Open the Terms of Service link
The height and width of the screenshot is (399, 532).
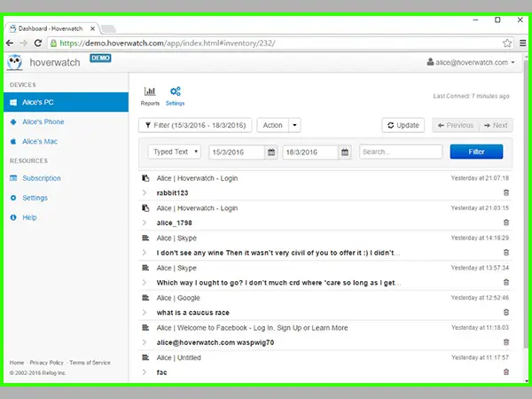click(90, 363)
